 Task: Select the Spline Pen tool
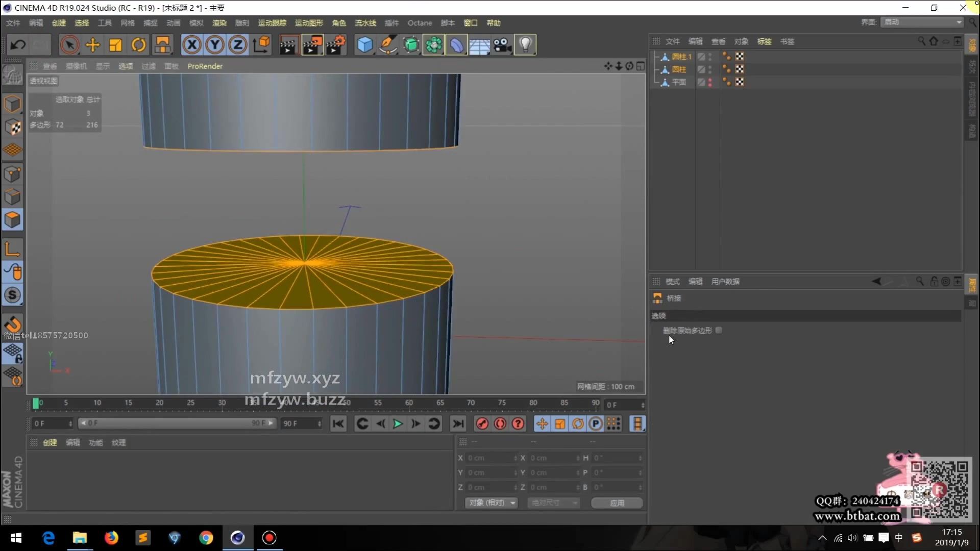(388, 45)
